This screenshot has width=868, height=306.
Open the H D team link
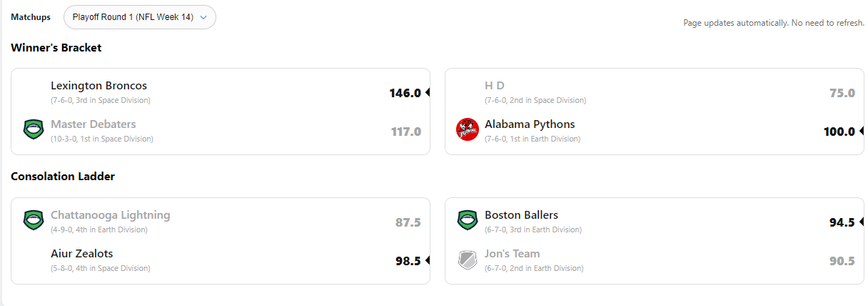pos(495,86)
